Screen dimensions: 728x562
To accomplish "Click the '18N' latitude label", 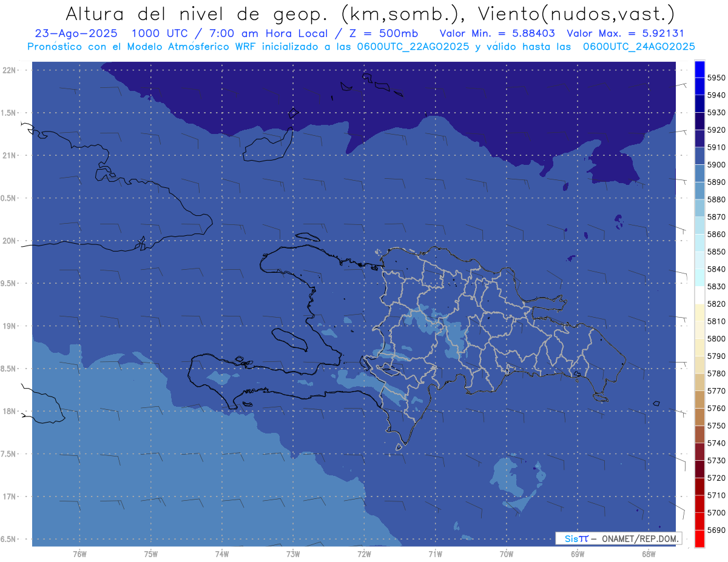I will 9,411.
